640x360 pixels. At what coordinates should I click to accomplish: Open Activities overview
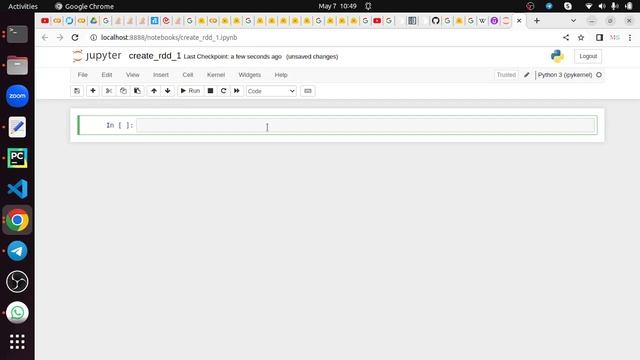23,6
